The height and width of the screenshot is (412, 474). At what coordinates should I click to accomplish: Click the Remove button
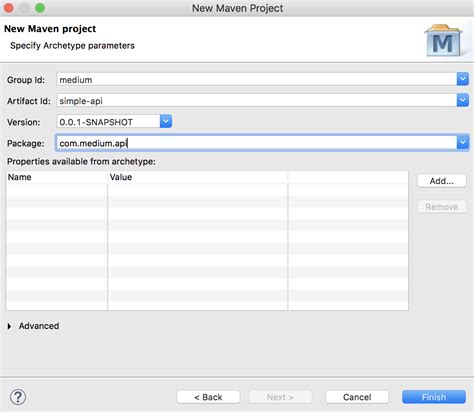442,207
